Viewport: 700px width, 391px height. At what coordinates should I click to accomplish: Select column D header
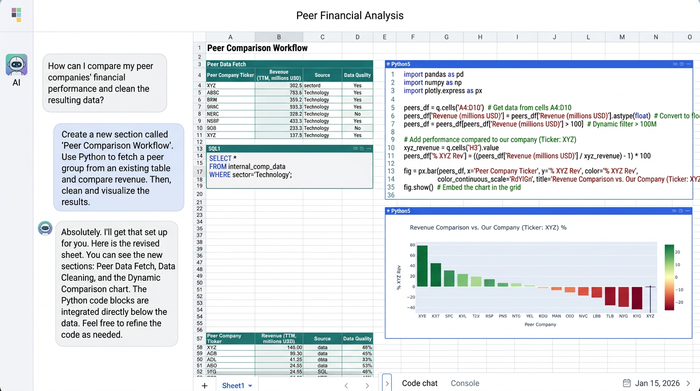click(x=357, y=37)
